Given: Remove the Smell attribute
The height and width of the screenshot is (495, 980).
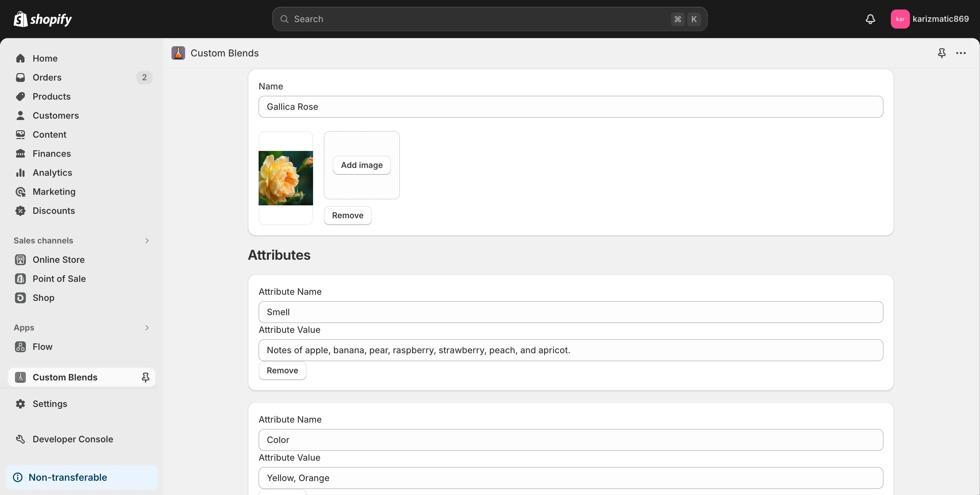Looking at the screenshot, I should (x=282, y=370).
